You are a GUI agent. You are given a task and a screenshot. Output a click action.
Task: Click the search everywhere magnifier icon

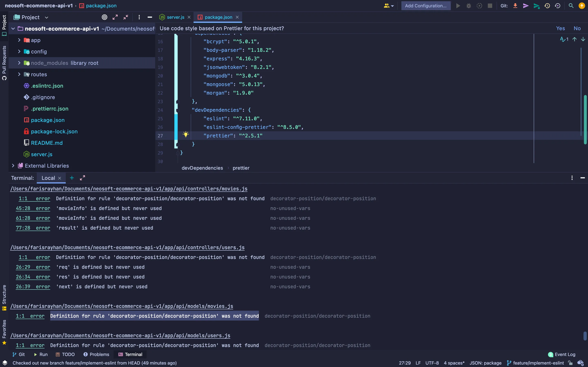(x=571, y=6)
